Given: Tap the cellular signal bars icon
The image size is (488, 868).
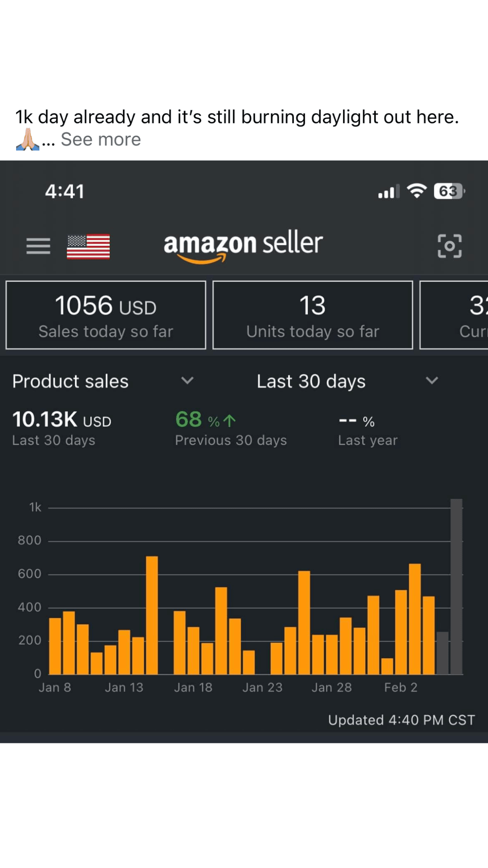Looking at the screenshot, I should click(388, 192).
